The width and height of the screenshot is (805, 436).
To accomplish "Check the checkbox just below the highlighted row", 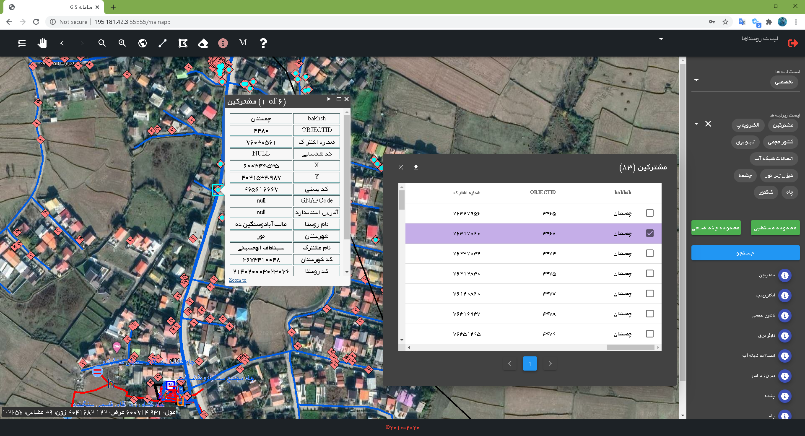I will point(649,253).
